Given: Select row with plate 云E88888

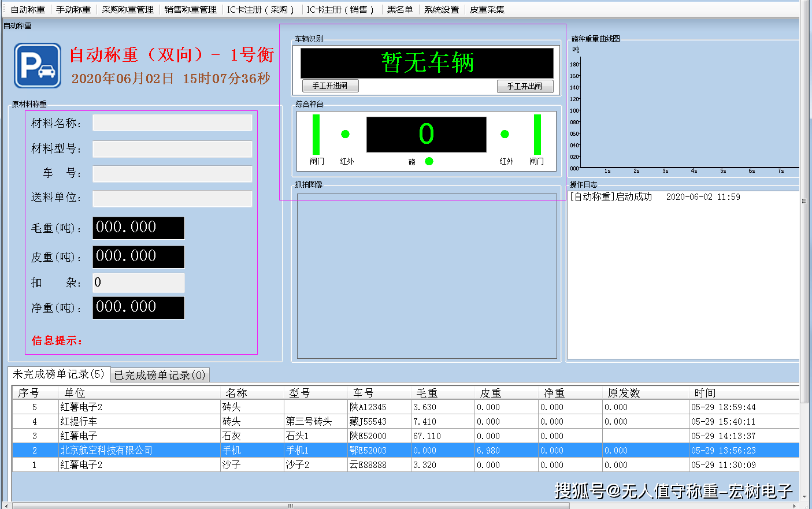Looking at the screenshot, I should point(406,465).
